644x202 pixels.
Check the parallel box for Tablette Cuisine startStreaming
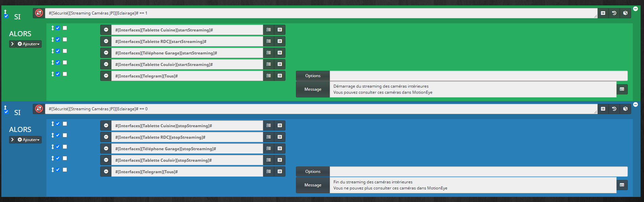65,28
